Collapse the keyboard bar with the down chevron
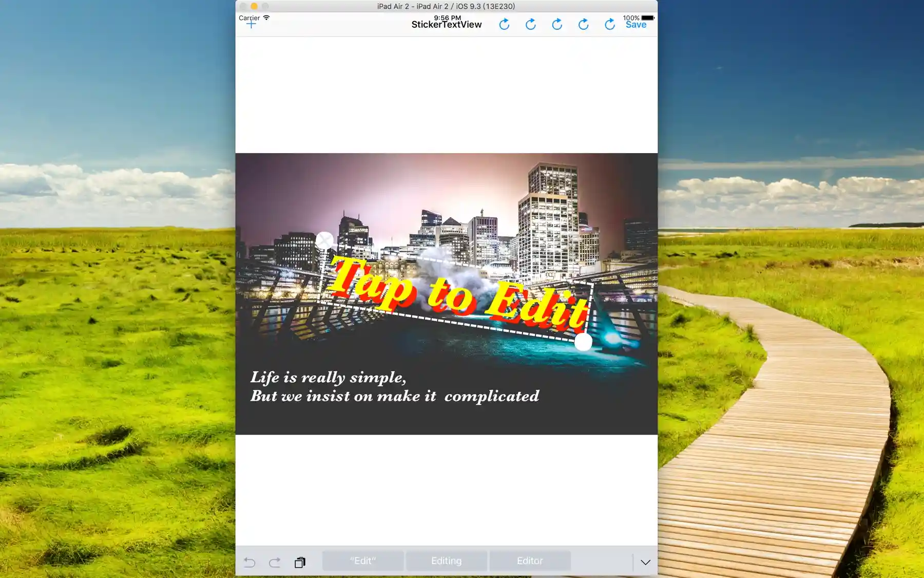 click(645, 562)
